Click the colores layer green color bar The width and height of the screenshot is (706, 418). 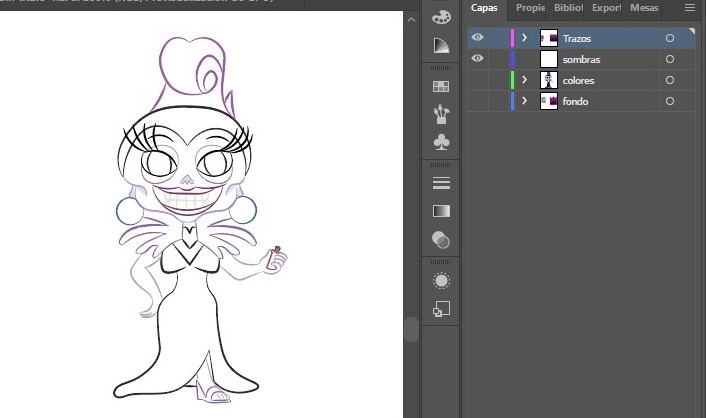pyautogui.click(x=512, y=80)
